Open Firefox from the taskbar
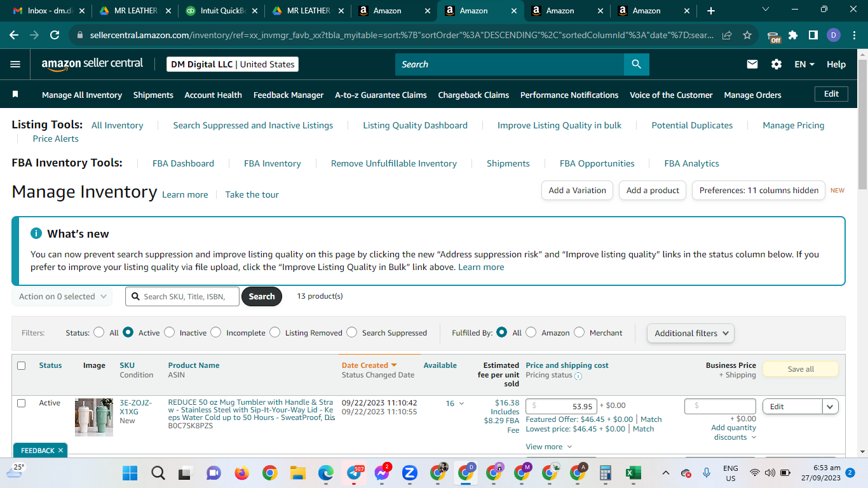 (241, 473)
